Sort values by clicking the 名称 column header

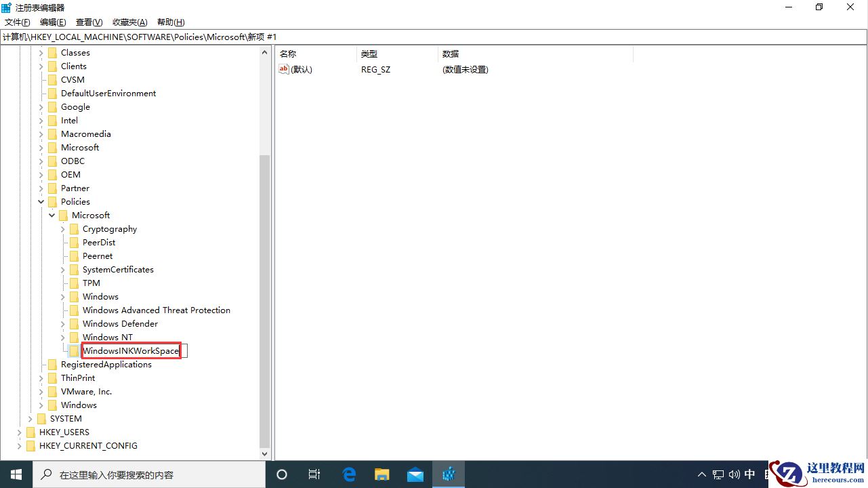[287, 53]
